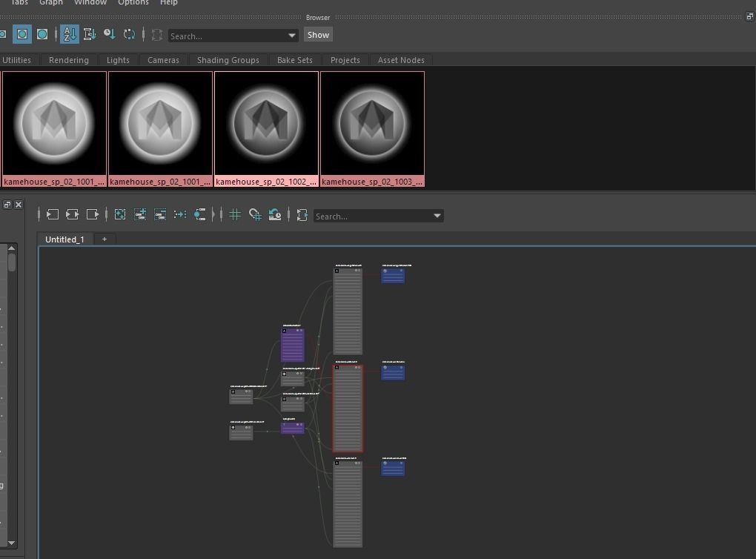This screenshot has height=559, width=756.
Task: Select the top blue shading group node
Action: coord(393,275)
